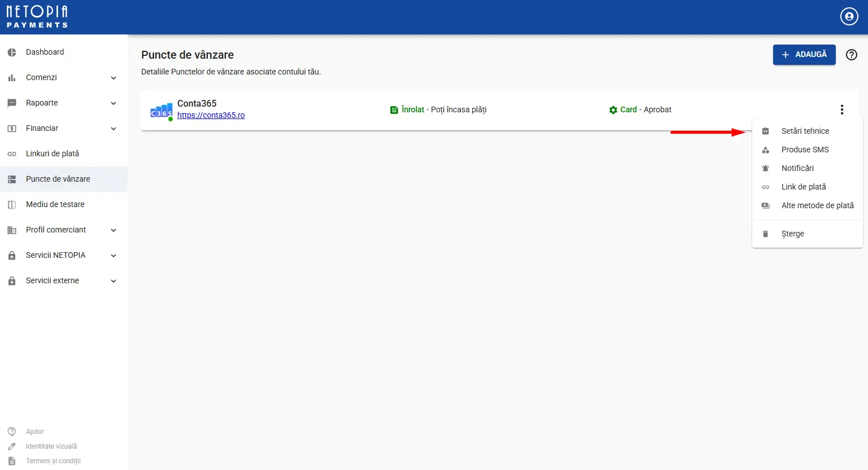Select Alte metode de plată option

(817, 205)
